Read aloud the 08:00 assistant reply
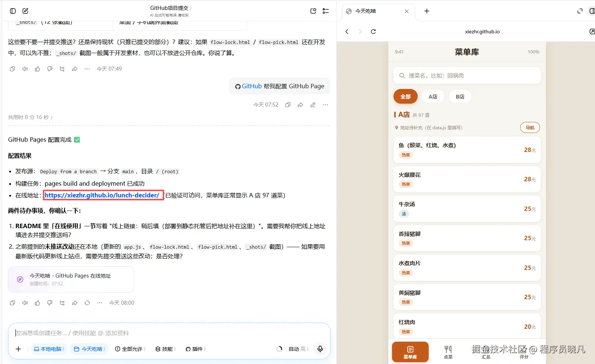The width and height of the screenshot is (595, 364). [x=25, y=303]
